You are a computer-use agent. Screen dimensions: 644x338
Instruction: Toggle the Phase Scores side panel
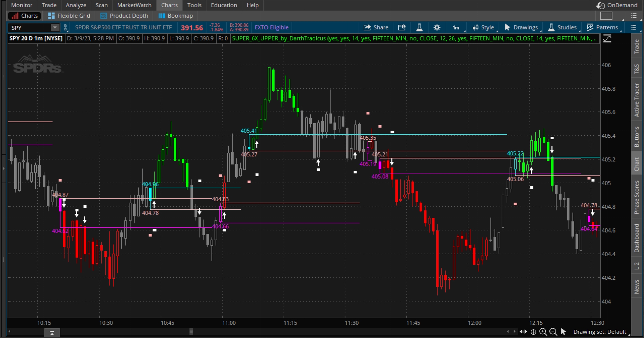pos(637,197)
